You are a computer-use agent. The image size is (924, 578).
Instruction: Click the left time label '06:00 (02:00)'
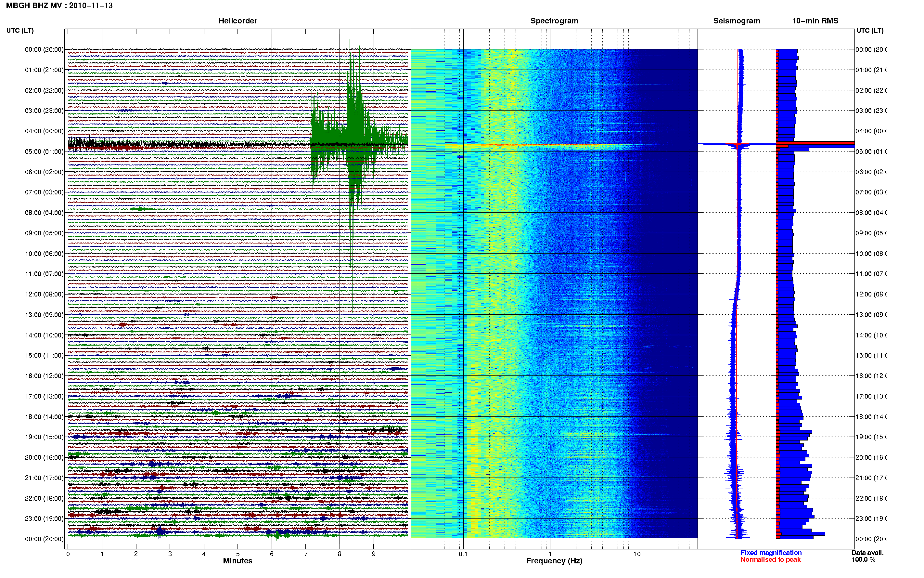[x=44, y=172]
